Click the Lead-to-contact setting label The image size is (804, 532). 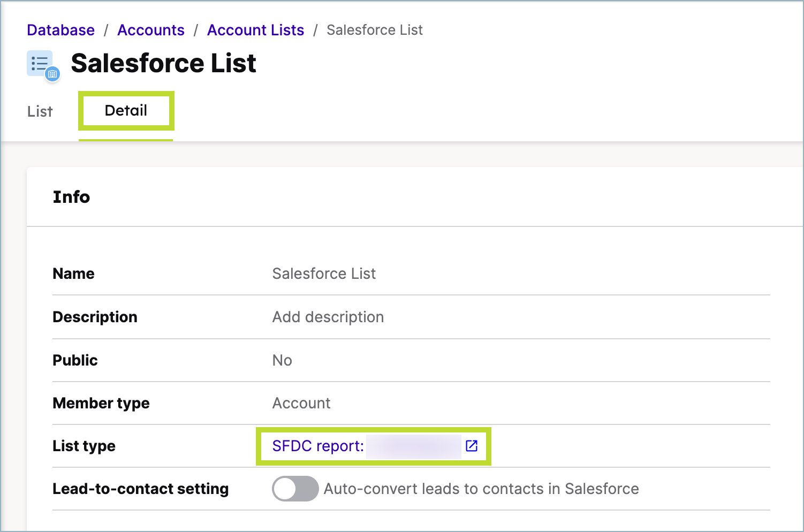pyautogui.click(x=141, y=489)
